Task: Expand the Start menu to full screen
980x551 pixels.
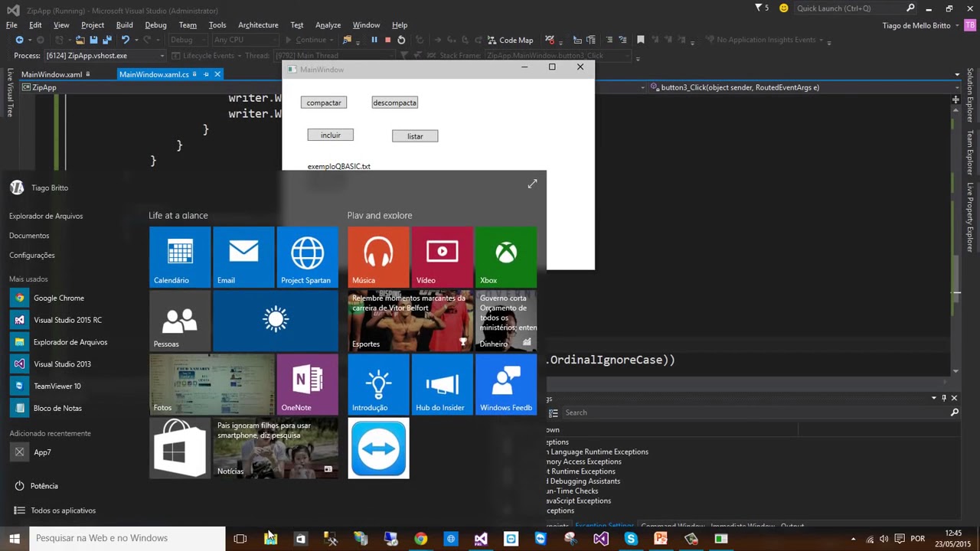Action: click(532, 184)
